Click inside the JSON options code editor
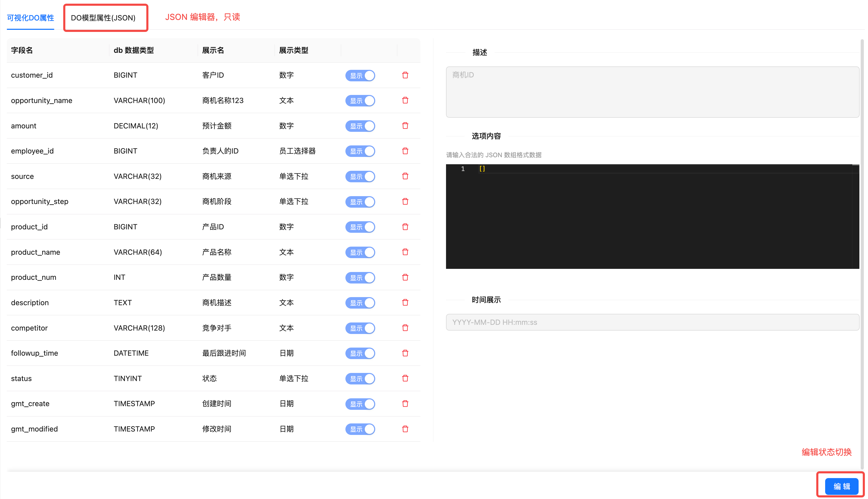The image size is (868, 499). pyautogui.click(x=652, y=217)
